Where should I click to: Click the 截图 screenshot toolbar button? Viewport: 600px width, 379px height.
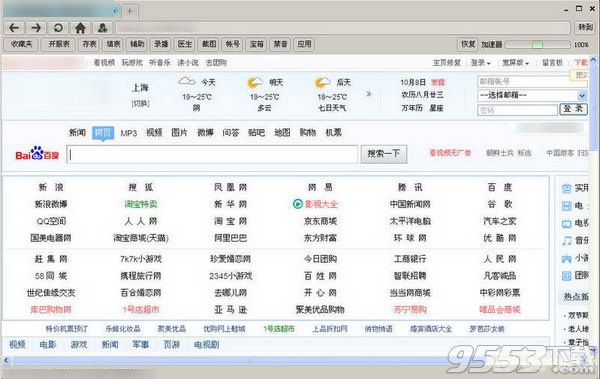click(x=209, y=44)
